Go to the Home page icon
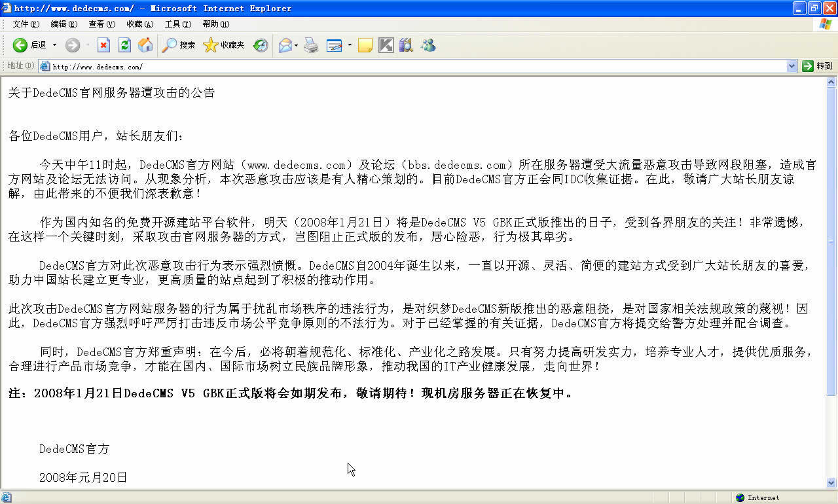Image resolution: width=838 pixels, height=504 pixels. point(145,45)
